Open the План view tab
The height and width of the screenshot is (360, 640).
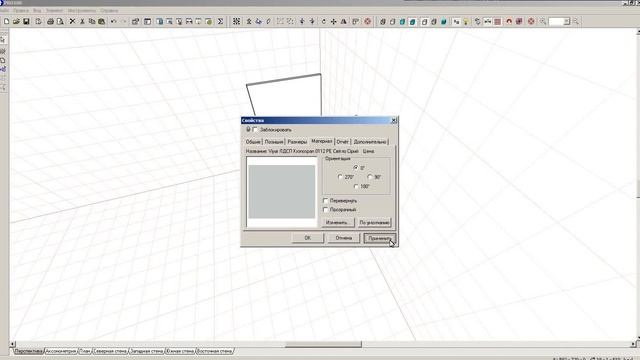pos(85,351)
